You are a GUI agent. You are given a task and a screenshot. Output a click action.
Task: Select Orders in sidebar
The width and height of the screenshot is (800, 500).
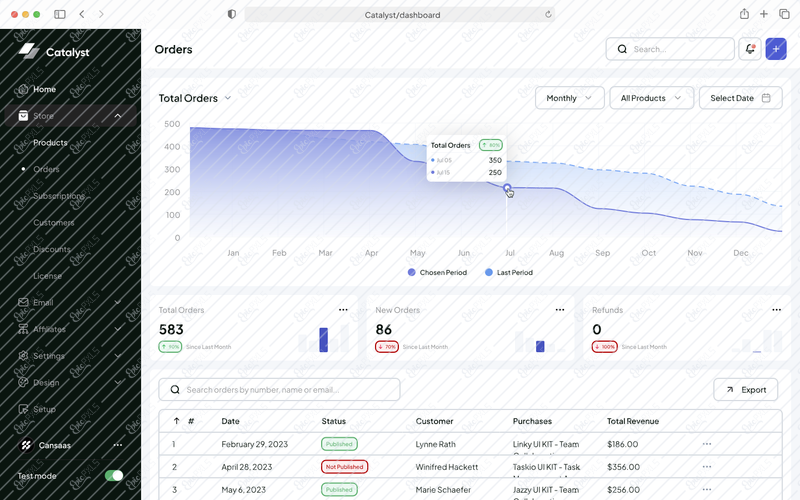pyautogui.click(x=46, y=169)
